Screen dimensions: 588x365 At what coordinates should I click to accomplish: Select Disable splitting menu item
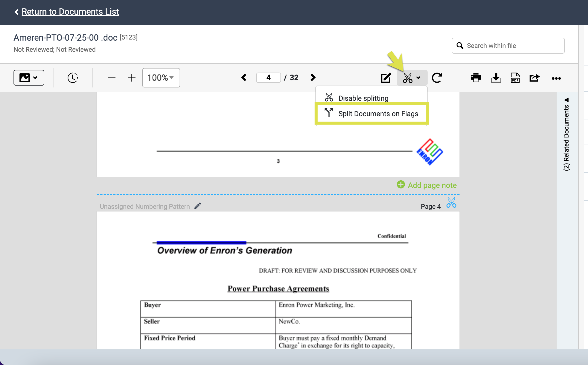click(x=371, y=98)
